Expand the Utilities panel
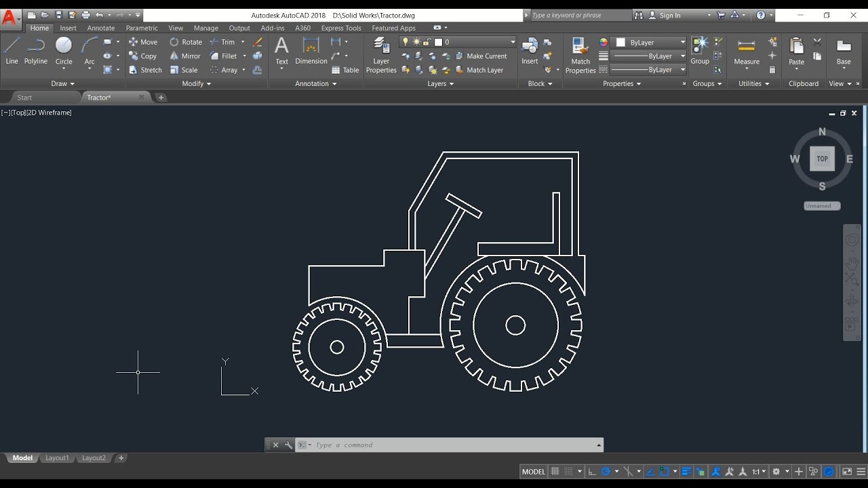 (754, 84)
